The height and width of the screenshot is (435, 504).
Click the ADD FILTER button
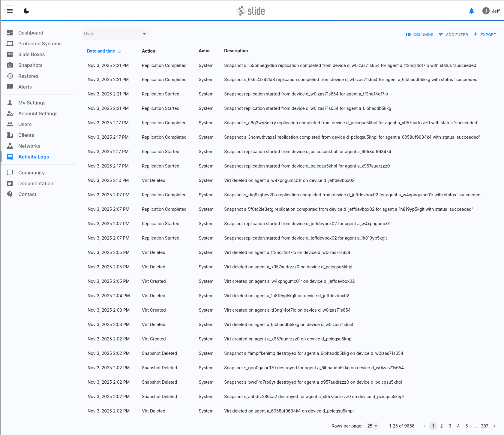tap(453, 35)
